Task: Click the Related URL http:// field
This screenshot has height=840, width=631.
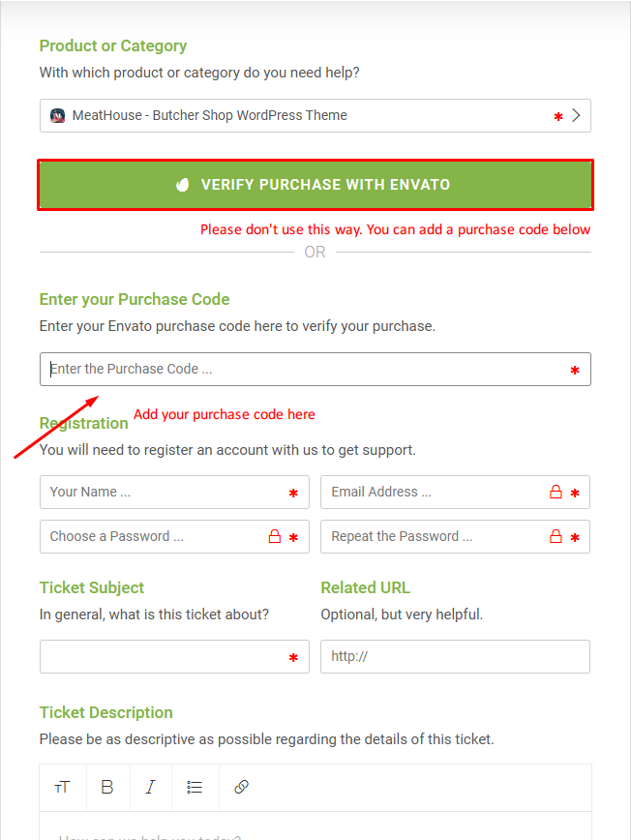Action: coord(455,656)
